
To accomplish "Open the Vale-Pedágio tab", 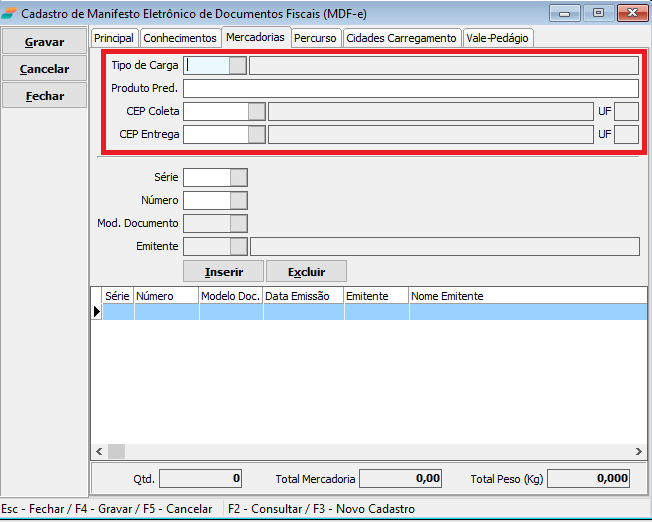I will pos(498,38).
